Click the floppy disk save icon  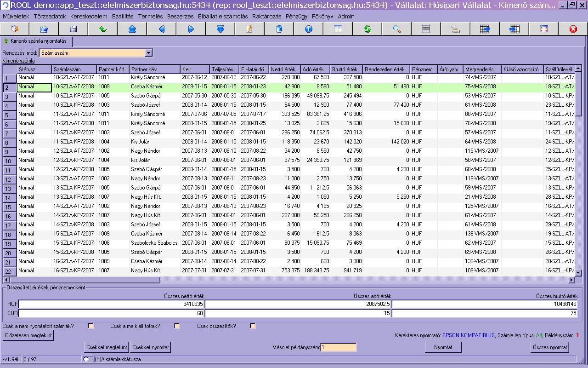point(73,29)
